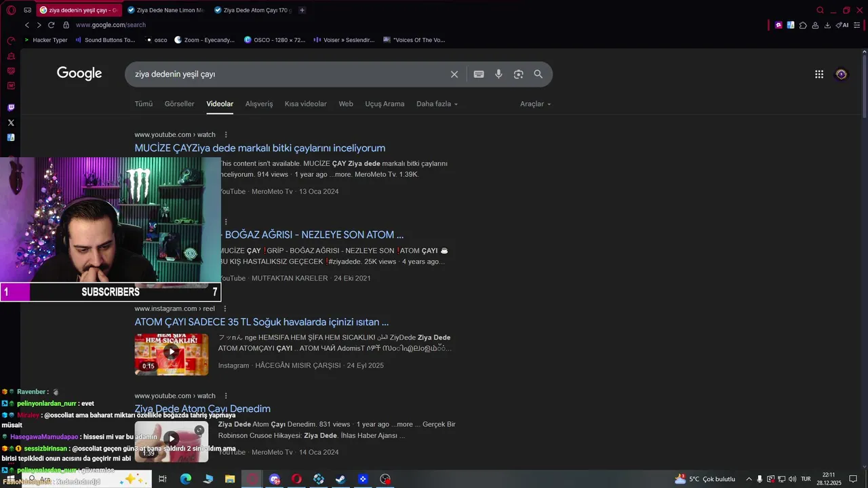This screenshot has width=868, height=488.
Task: Reload the Google search page
Action: coord(51,25)
